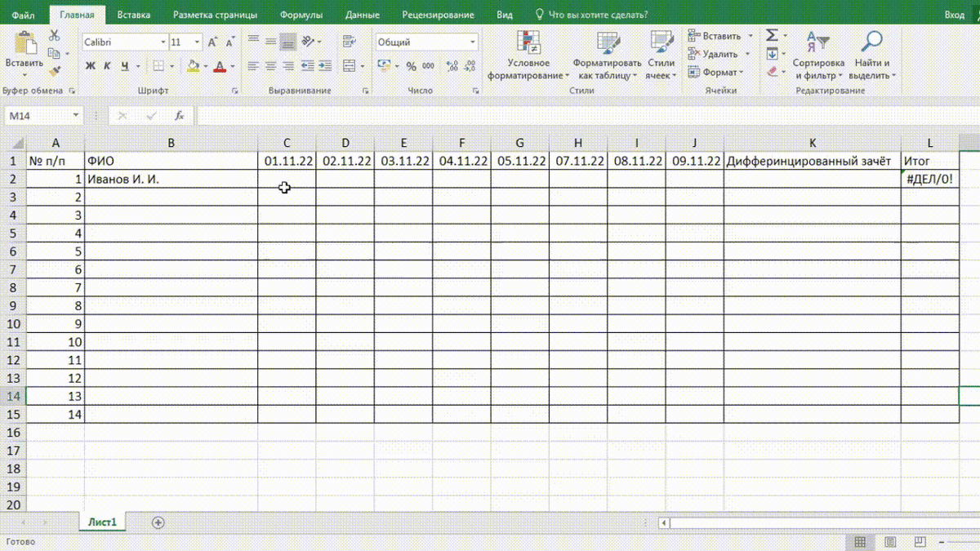The height and width of the screenshot is (551, 980).
Task: Toggle middle vertical alignment
Action: [270, 41]
